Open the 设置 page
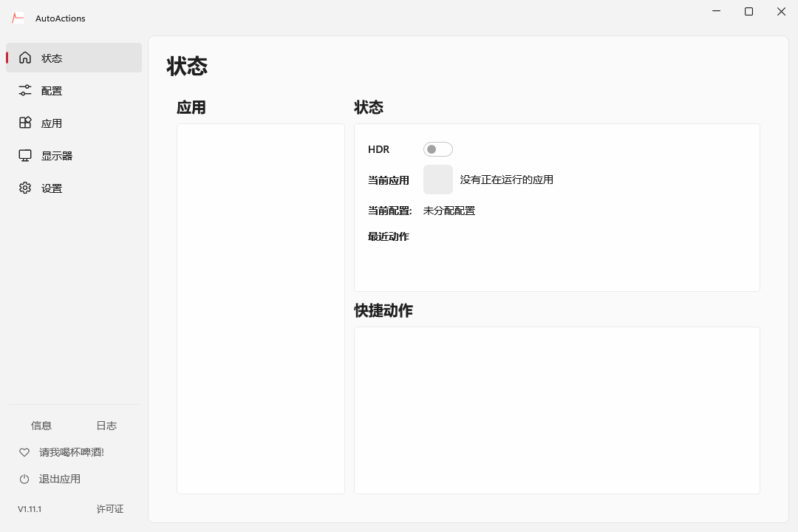Screen dimensions: 798x532 pyautogui.click(x=74, y=188)
